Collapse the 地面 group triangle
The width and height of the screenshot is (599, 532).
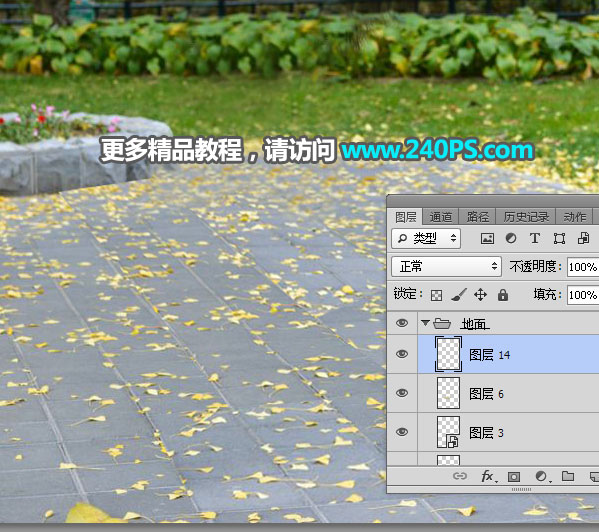pyautogui.click(x=425, y=323)
